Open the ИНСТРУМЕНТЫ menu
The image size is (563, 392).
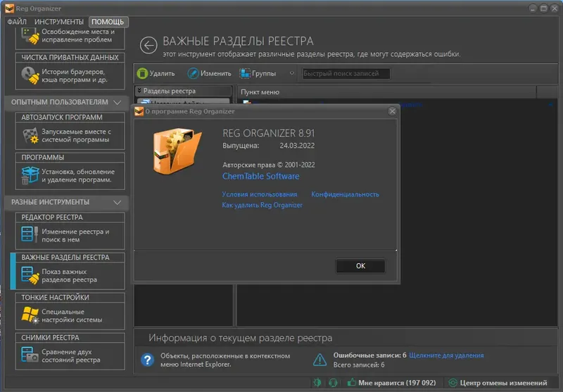(59, 22)
